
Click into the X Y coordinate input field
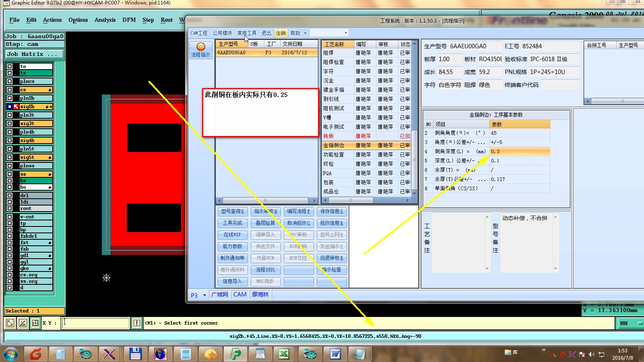point(95,323)
